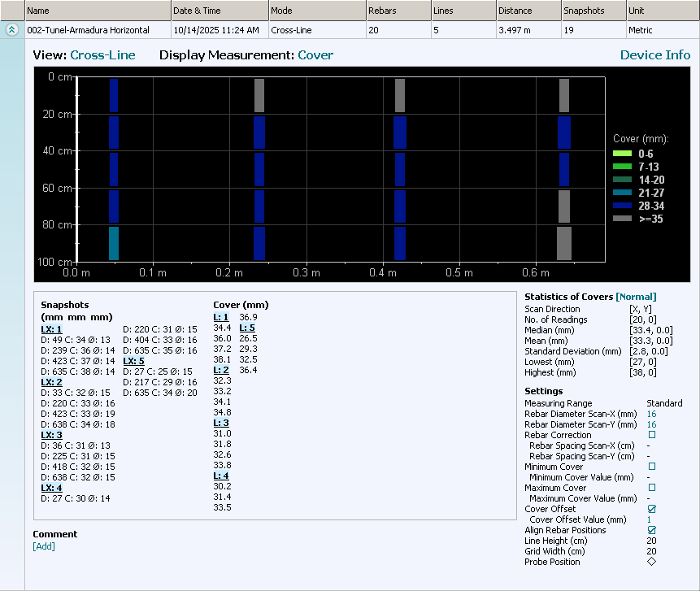700x591 pixels.
Task: Click the teal rebar bar at 80-100 cm
Action: (x=114, y=243)
